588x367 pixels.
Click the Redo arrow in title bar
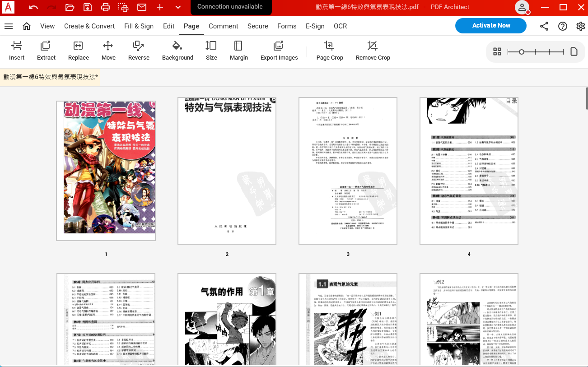click(51, 7)
